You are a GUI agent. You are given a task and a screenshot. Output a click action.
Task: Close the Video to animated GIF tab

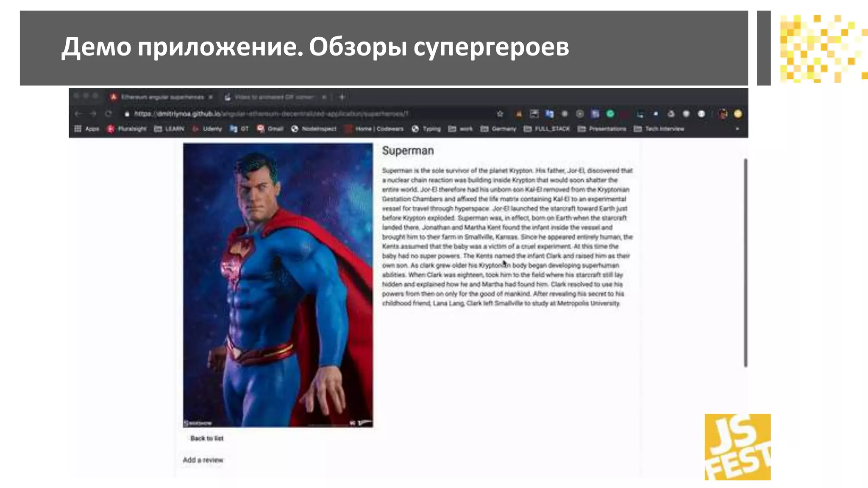[324, 97]
